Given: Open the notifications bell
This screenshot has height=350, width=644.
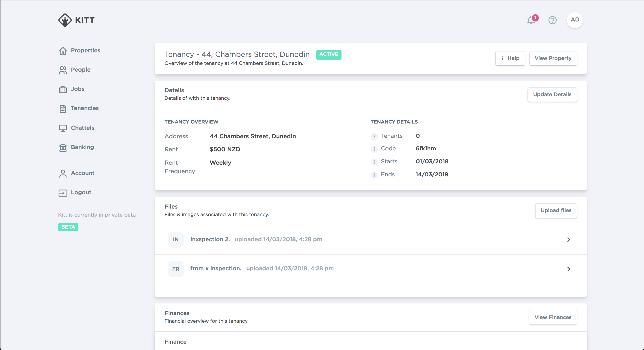Looking at the screenshot, I should 531,20.
